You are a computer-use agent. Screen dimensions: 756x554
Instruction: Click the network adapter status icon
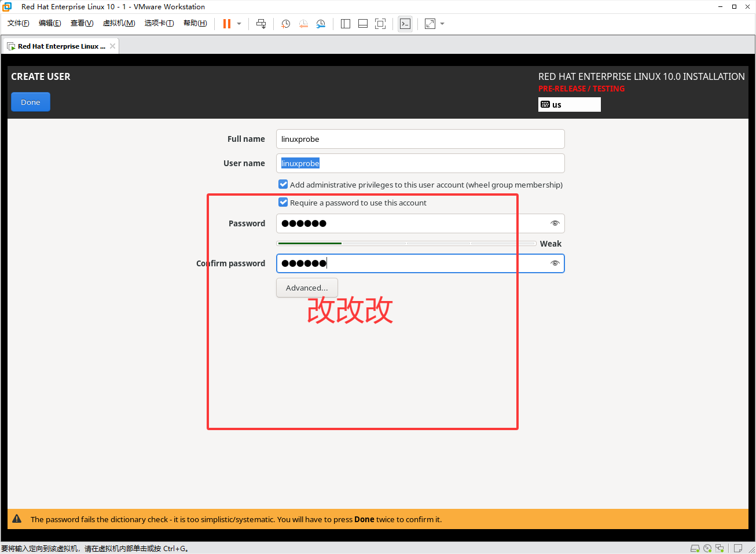720,548
